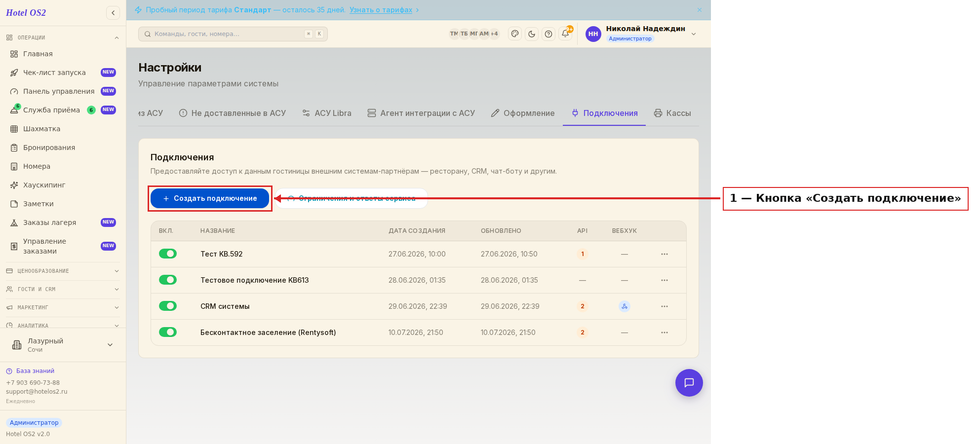Open the floating chat support button
This screenshot has width=980, height=444.
(x=689, y=383)
